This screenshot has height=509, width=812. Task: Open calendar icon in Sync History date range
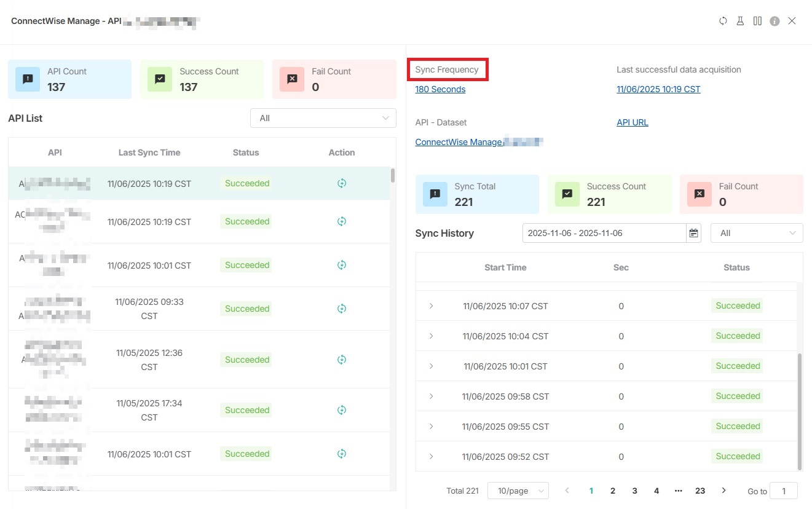coord(694,233)
